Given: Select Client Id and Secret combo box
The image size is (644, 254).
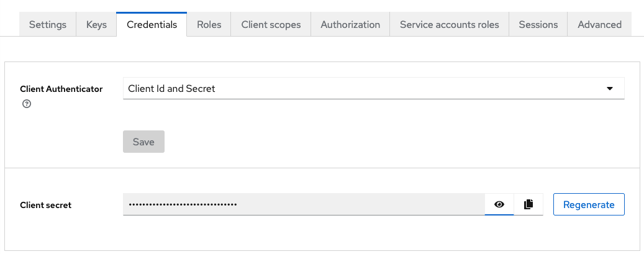Looking at the screenshot, I should click(374, 88).
